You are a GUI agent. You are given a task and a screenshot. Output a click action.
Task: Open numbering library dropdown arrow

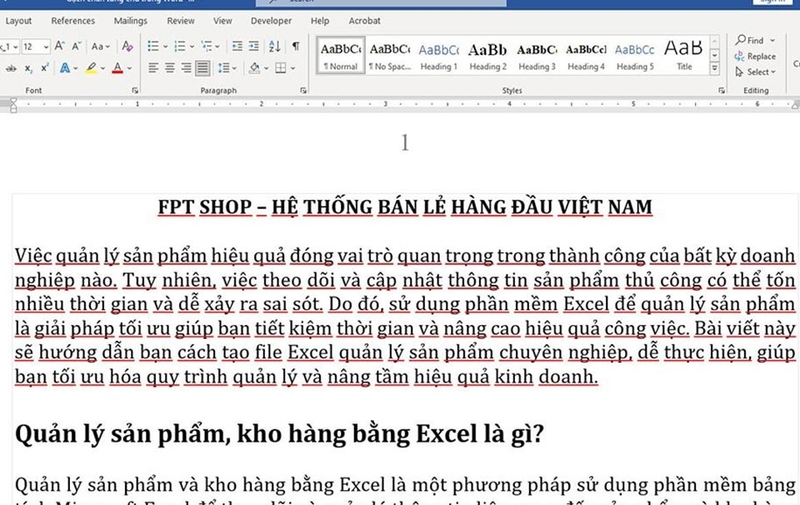(x=192, y=46)
